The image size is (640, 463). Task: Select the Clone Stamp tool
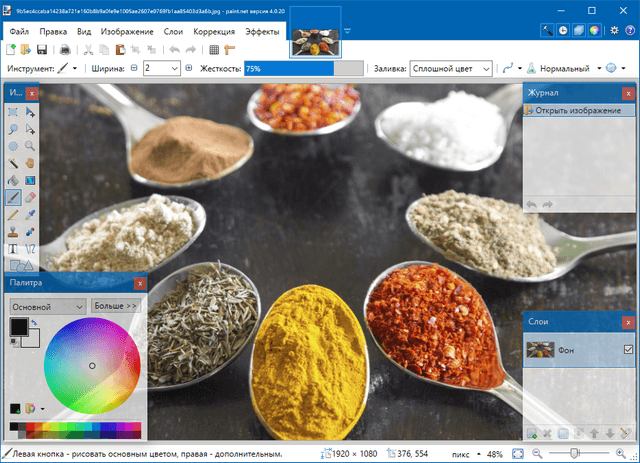click(x=13, y=231)
